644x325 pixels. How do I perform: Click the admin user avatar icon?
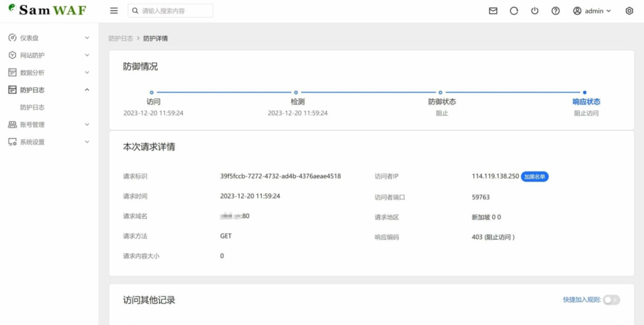pos(577,11)
